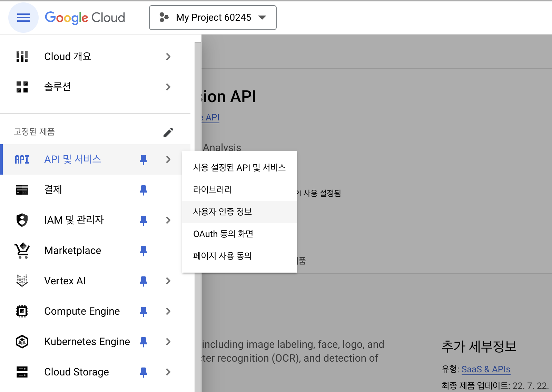Screen dimensions: 552x392
Task: Expand the Vertex AI submenu arrow
Action: (x=168, y=281)
